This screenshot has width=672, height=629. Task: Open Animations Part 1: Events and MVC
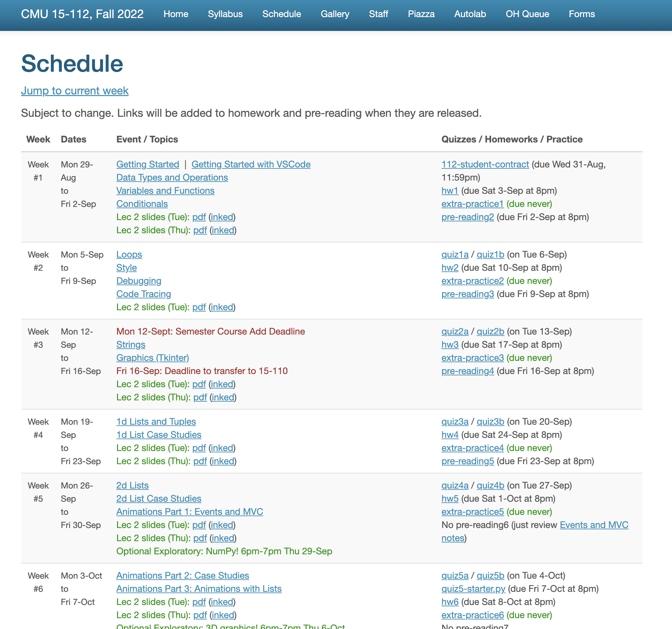tap(189, 512)
